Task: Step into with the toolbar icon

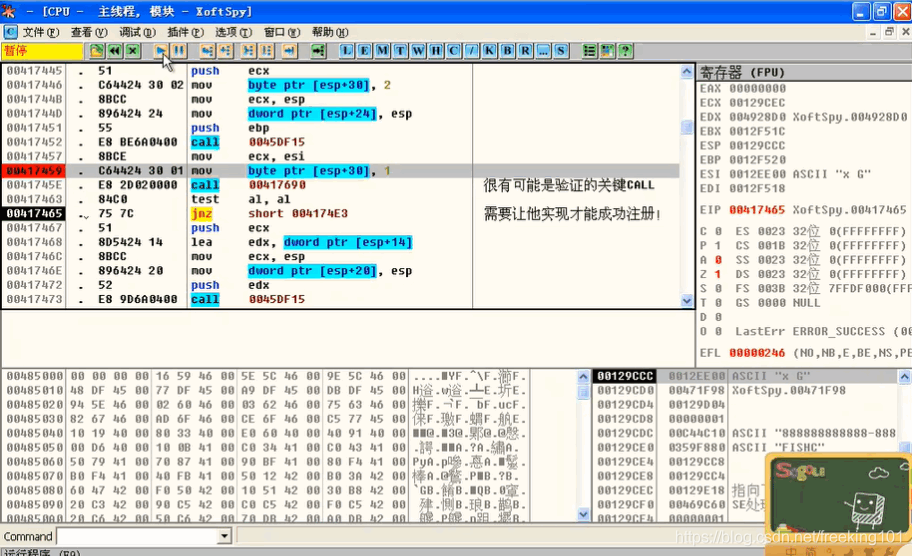Action: coord(208,51)
